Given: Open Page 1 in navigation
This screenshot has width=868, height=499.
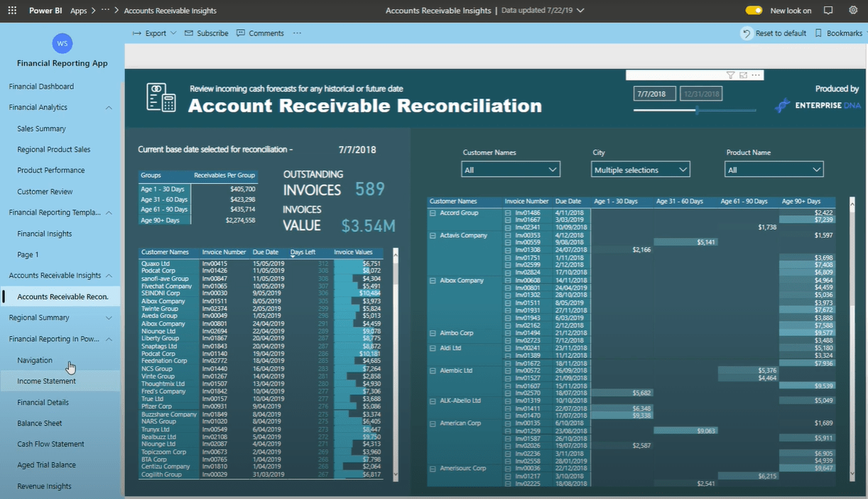Looking at the screenshot, I should click(28, 254).
